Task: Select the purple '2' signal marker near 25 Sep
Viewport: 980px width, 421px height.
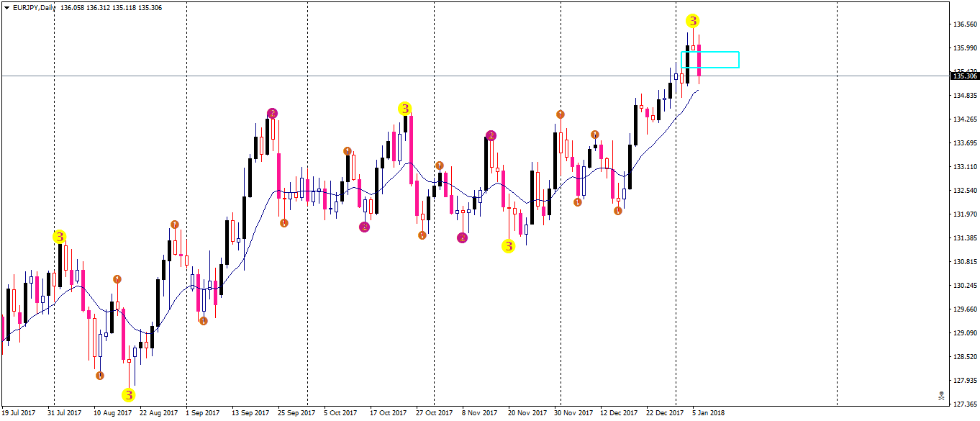Action: point(273,112)
